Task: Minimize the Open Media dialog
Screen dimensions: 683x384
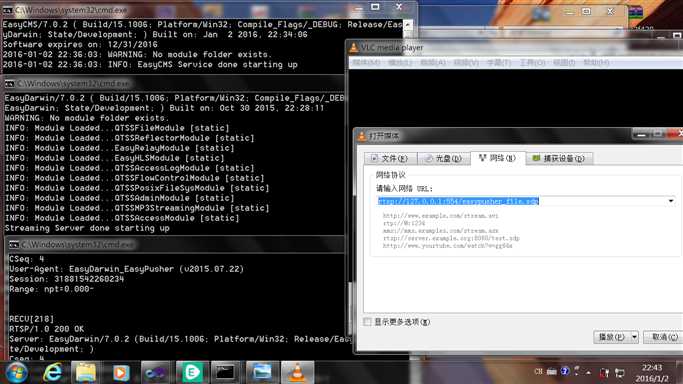Action: click(x=642, y=135)
